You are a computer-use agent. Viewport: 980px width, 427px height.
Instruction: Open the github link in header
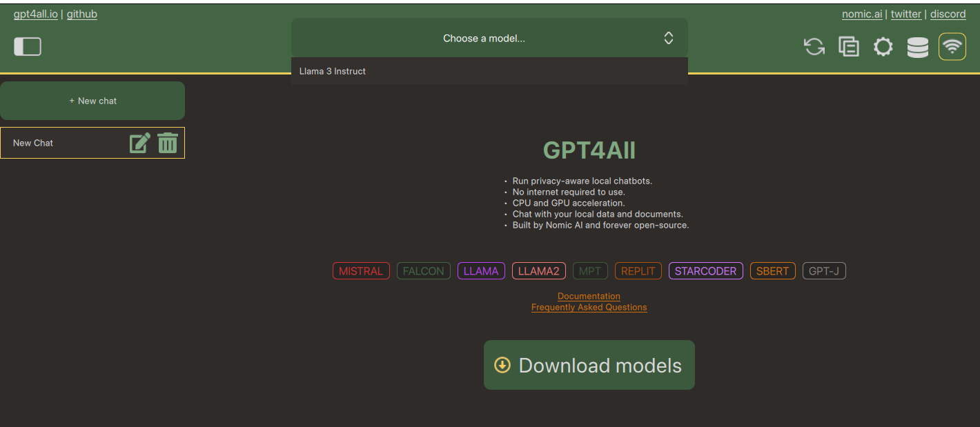pyautogui.click(x=81, y=14)
